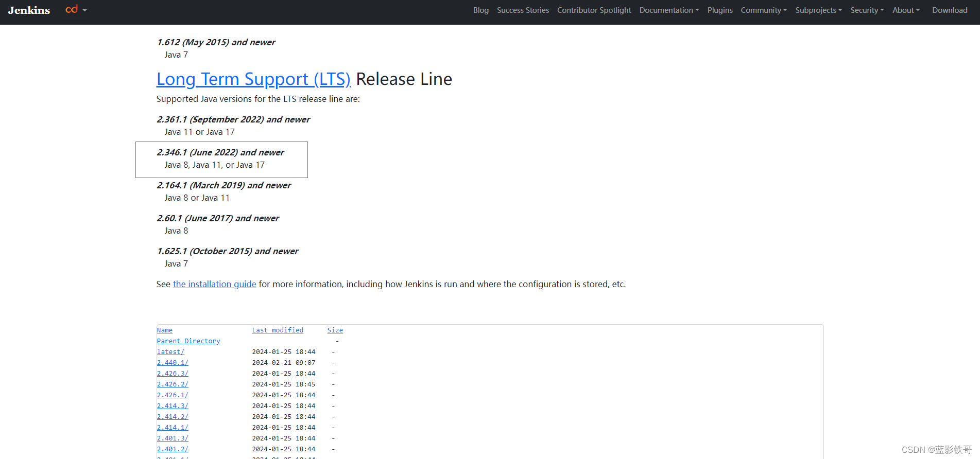The height and width of the screenshot is (459, 980).
Task: Expand the Security dropdown
Action: 867,10
